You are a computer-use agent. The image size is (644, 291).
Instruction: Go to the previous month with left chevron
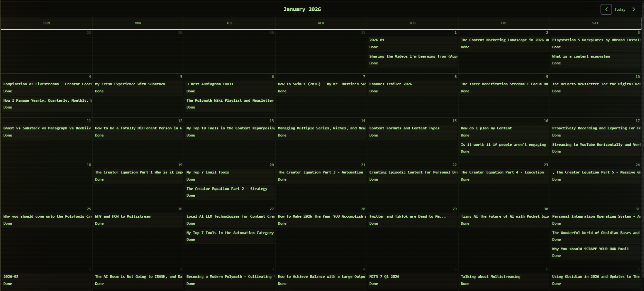click(606, 9)
